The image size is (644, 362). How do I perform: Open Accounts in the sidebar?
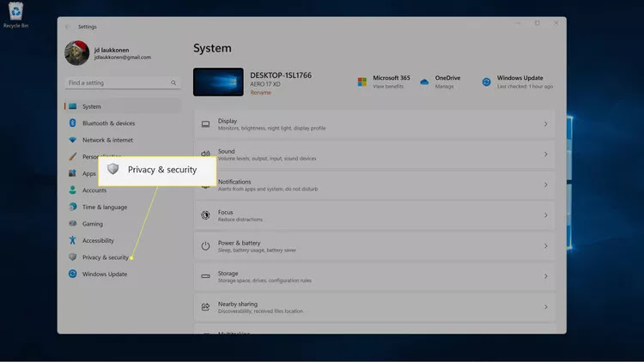[x=94, y=190]
